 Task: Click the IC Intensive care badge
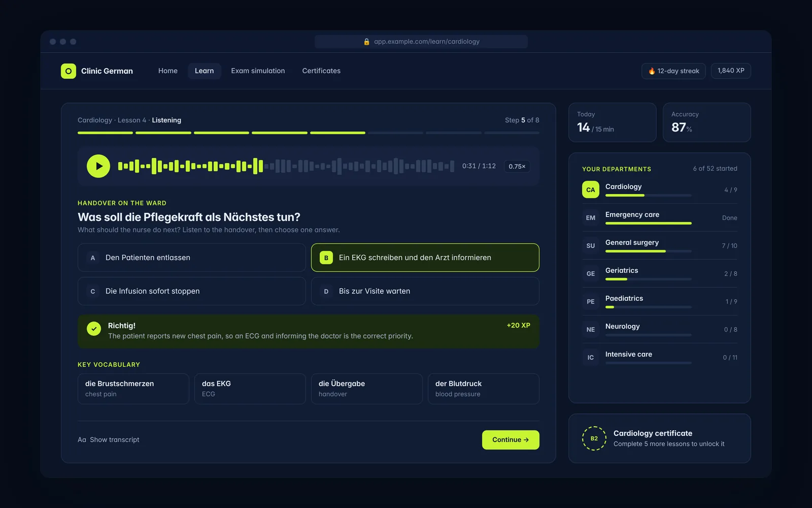(x=591, y=357)
